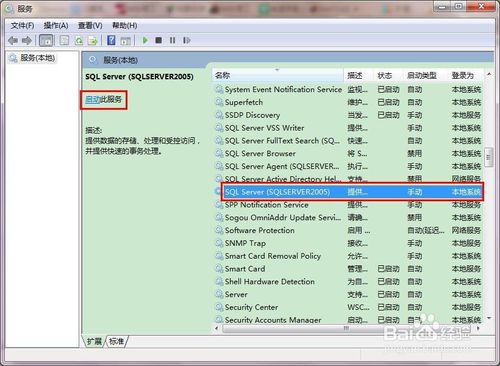The height and width of the screenshot is (366, 500).
Task: Select the Software Protection service
Action: point(348,230)
